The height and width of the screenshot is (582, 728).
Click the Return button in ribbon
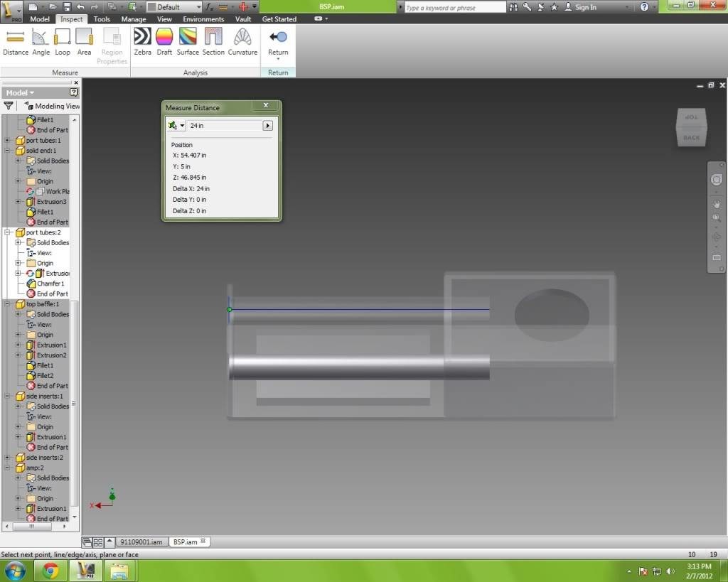[x=278, y=42]
